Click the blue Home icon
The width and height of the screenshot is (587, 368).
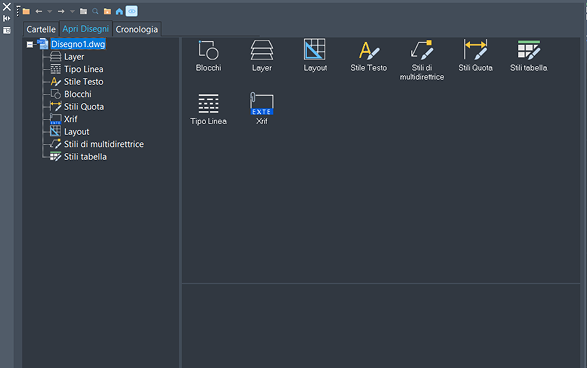click(x=119, y=11)
